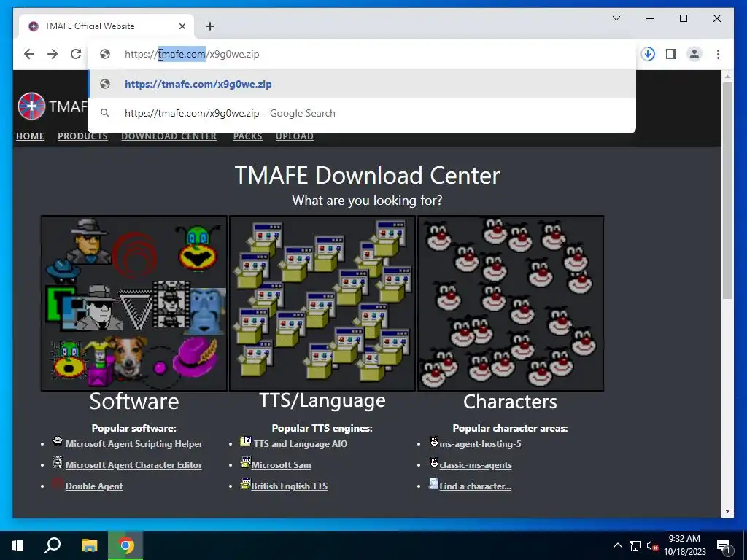Screen dimensions: 747x560
Task: Close the TMAFE Official Website tab
Action: [x=182, y=26]
